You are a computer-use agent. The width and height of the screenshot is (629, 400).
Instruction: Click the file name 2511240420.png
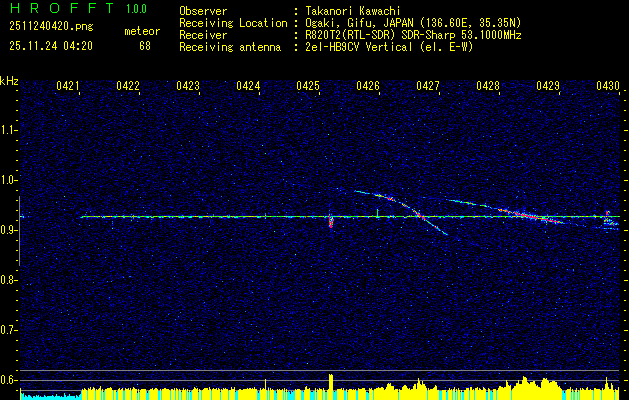[51, 27]
